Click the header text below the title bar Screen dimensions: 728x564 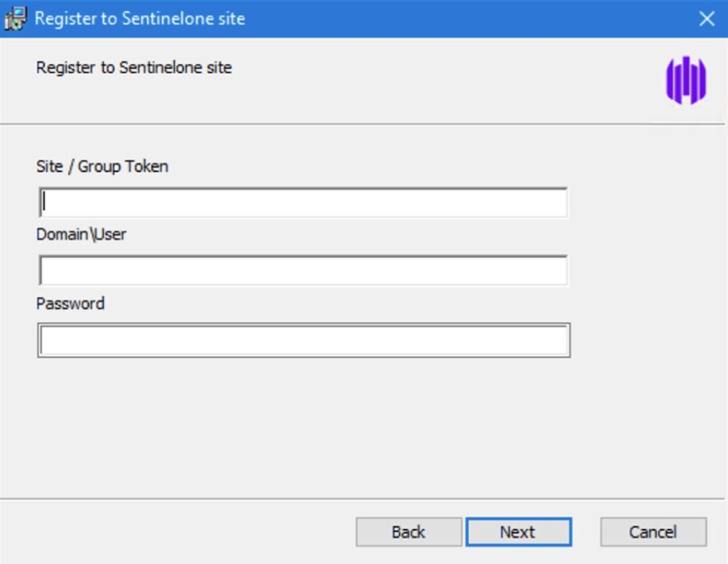click(x=134, y=68)
